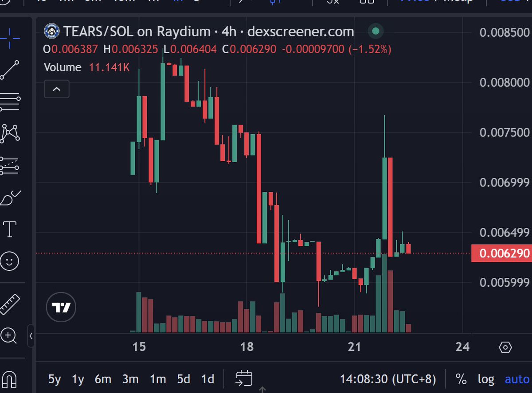
Task: Select the trend line drawing tool
Action: [9, 70]
